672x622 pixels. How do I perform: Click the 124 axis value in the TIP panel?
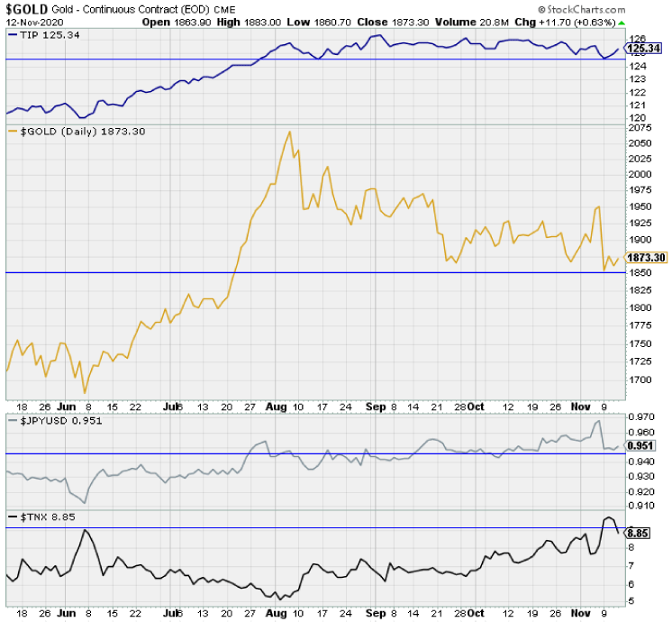(637, 67)
